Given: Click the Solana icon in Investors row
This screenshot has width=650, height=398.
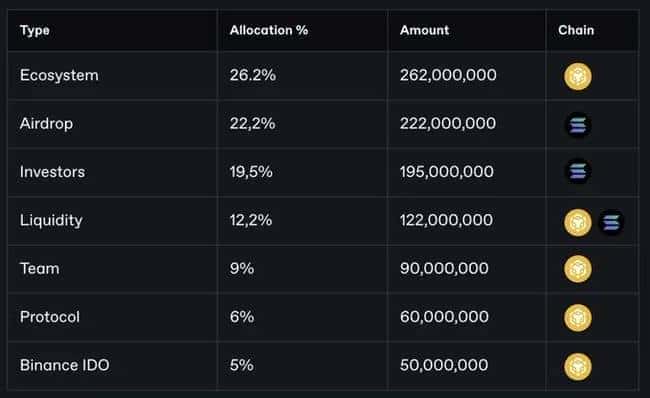Looking at the screenshot, I should point(578,171).
